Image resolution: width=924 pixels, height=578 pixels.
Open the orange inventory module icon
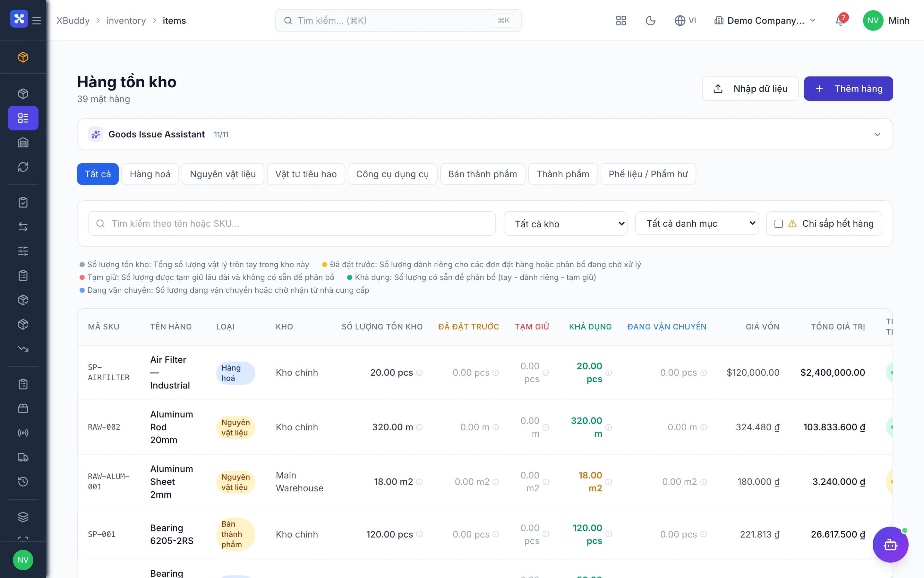click(23, 57)
